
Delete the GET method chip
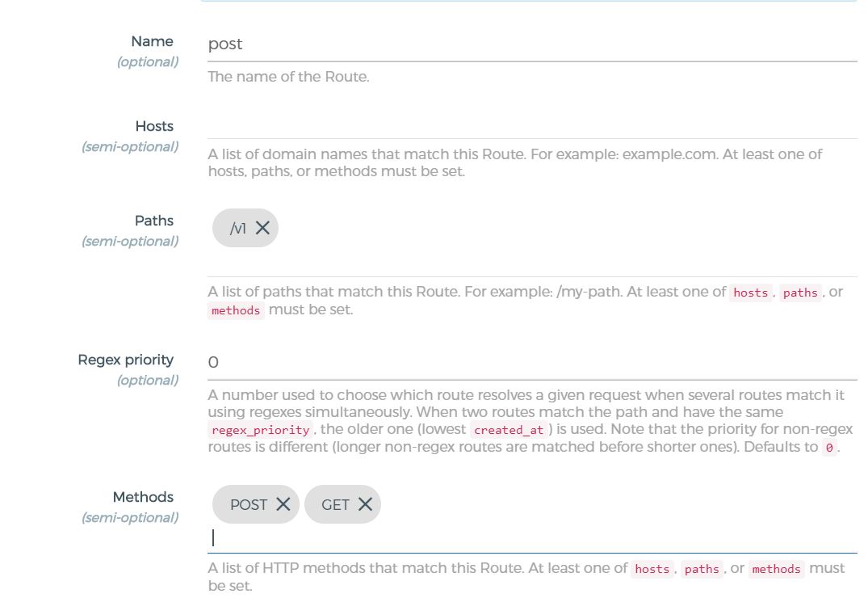(365, 504)
